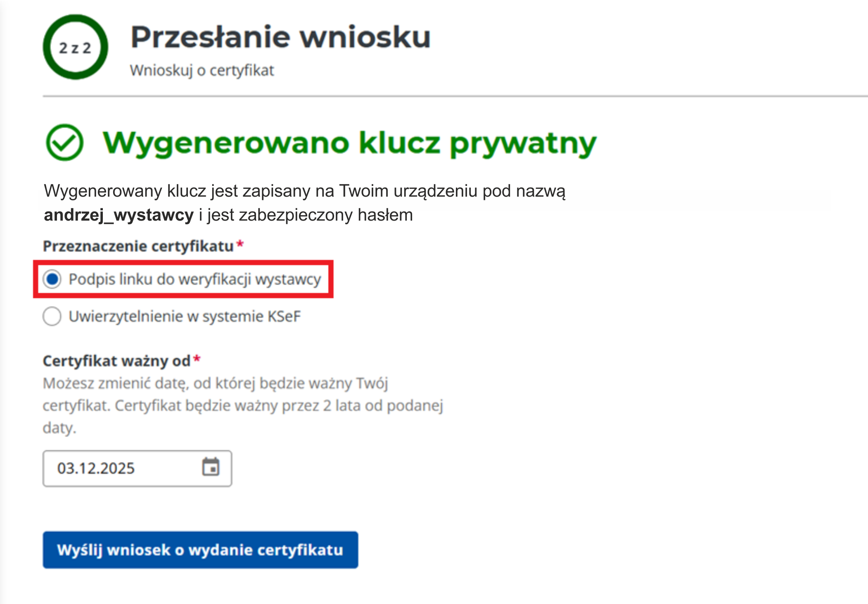Click the "Wnioskuj o certyfikat" subtitle
This screenshot has height=604, width=868.
(202, 71)
